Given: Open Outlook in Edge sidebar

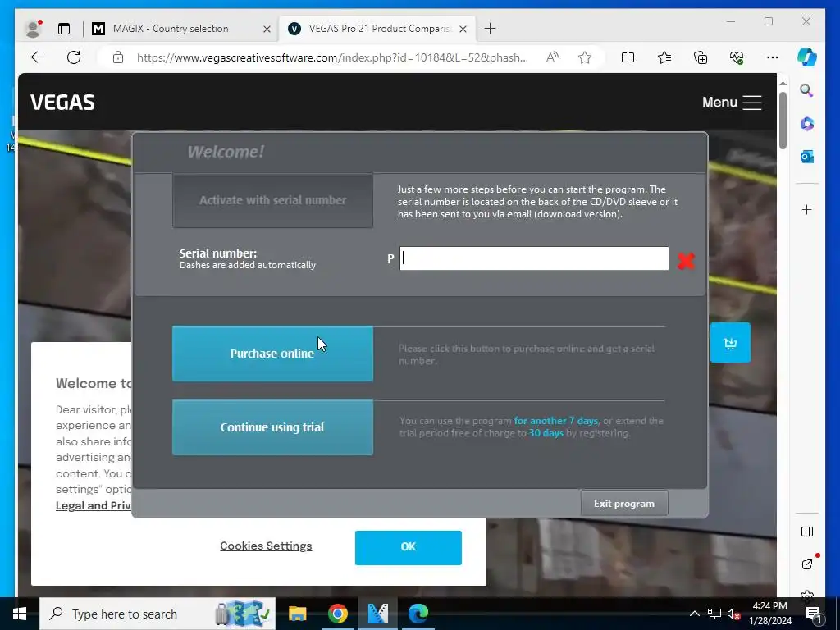Looking at the screenshot, I should [x=807, y=157].
